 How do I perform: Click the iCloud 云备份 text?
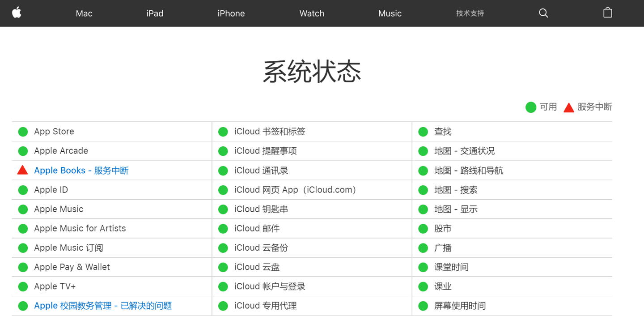261,248
